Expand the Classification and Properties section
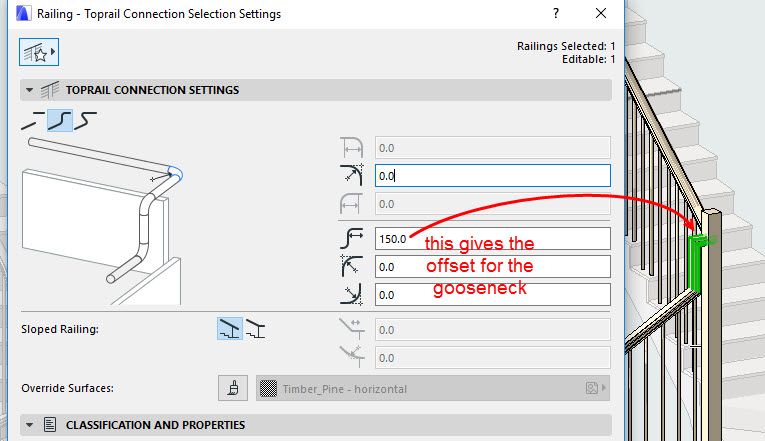765x441 pixels. pyautogui.click(x=28, y=425)
